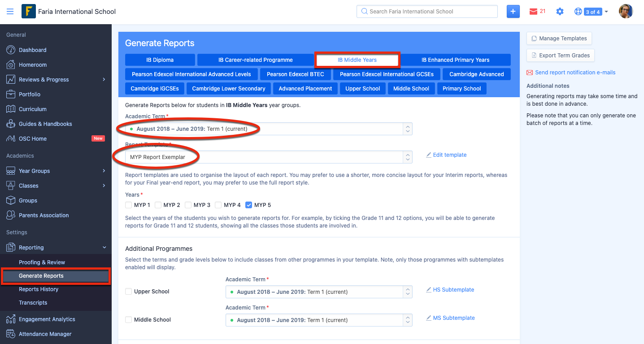Open the Generate Reports sidebar item
644x344 pixels.
[56, 276]
